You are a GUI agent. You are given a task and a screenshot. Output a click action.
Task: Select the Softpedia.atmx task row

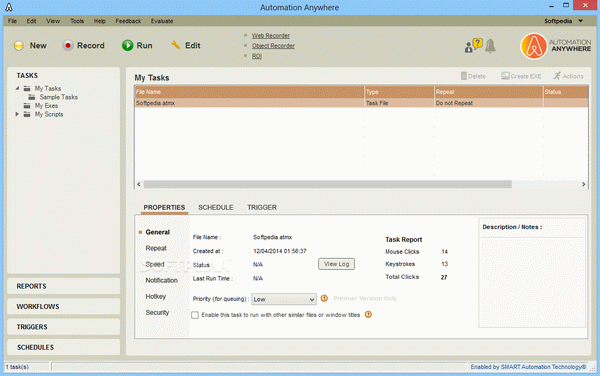point(361,103)
